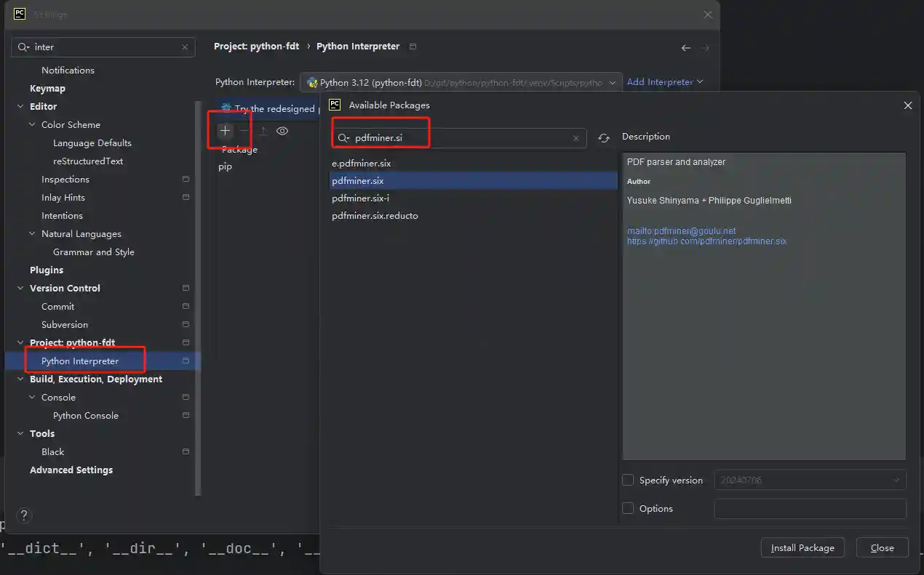Collapse the Version Control section
The height and width of the screenshot is (575, 924).
[20, 289]
